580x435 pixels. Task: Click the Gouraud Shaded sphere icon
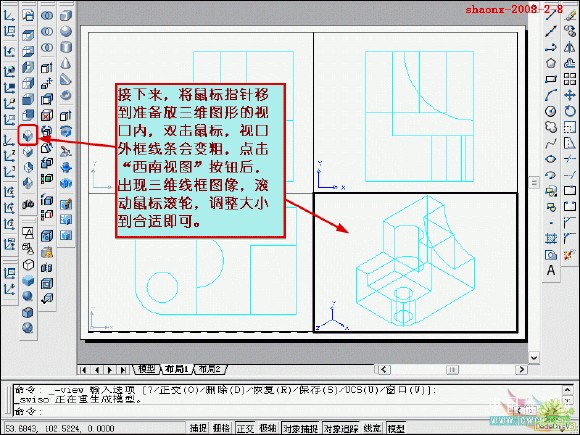(x=28, y=296)
